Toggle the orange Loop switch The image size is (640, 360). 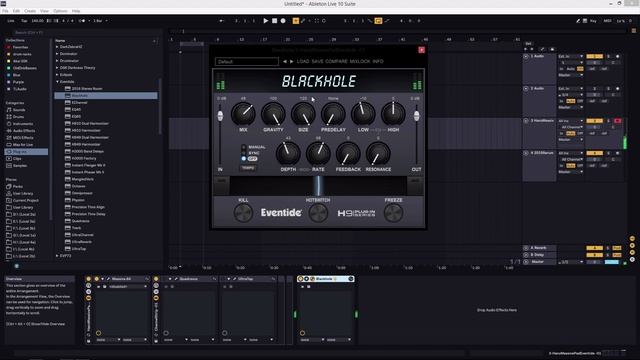378,21
